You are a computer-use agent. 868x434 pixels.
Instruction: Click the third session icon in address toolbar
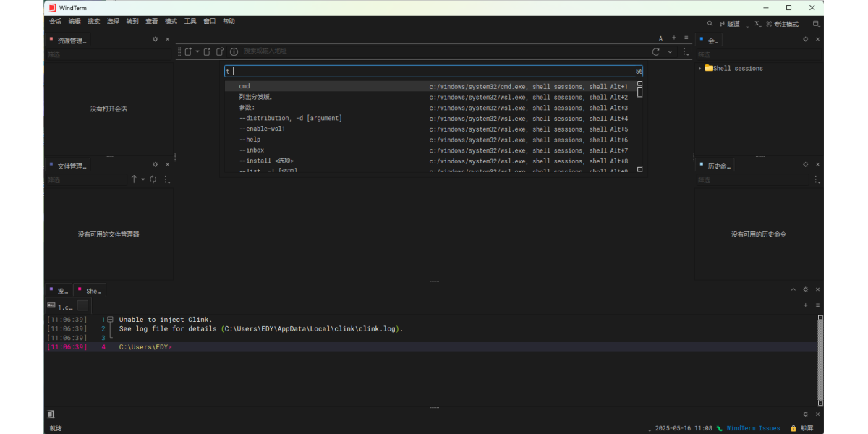coord(220,51)
